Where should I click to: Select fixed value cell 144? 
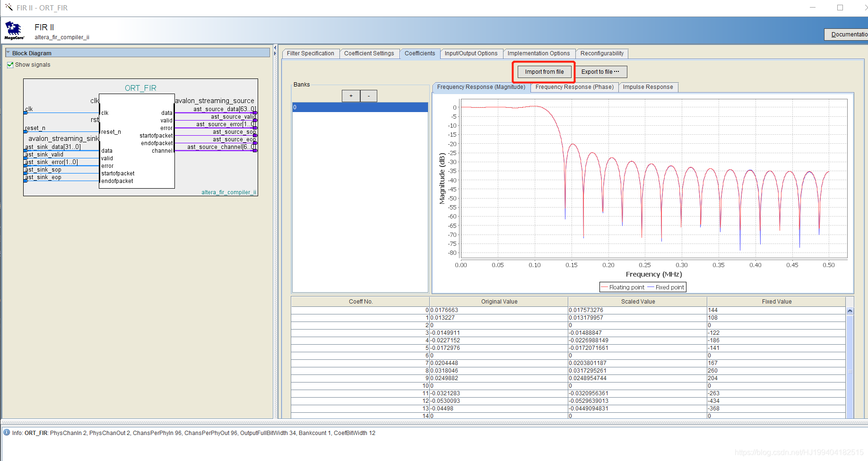(776, 310)
